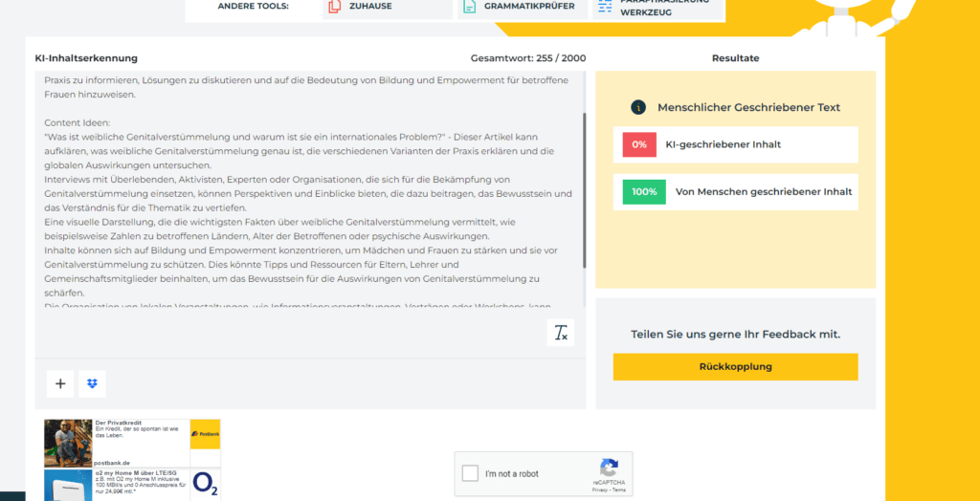Clear text formatting with the Tx icon
This screenshot has height=501, width=980.
561,333
